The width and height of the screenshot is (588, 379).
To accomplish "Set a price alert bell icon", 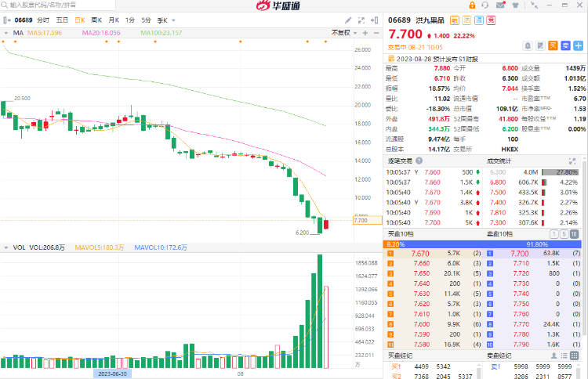I will tap(528, 45).
